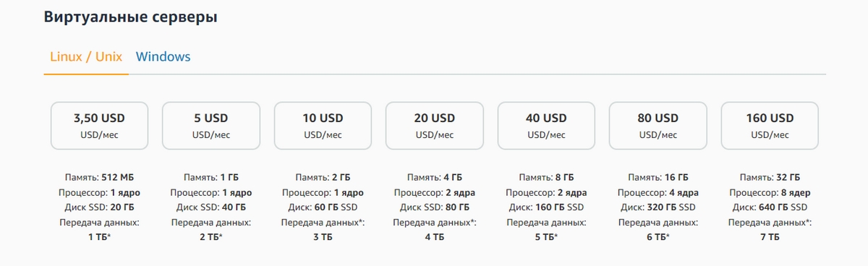
Task: Choose the 80 USD plan box
Action: click(658, 126)
